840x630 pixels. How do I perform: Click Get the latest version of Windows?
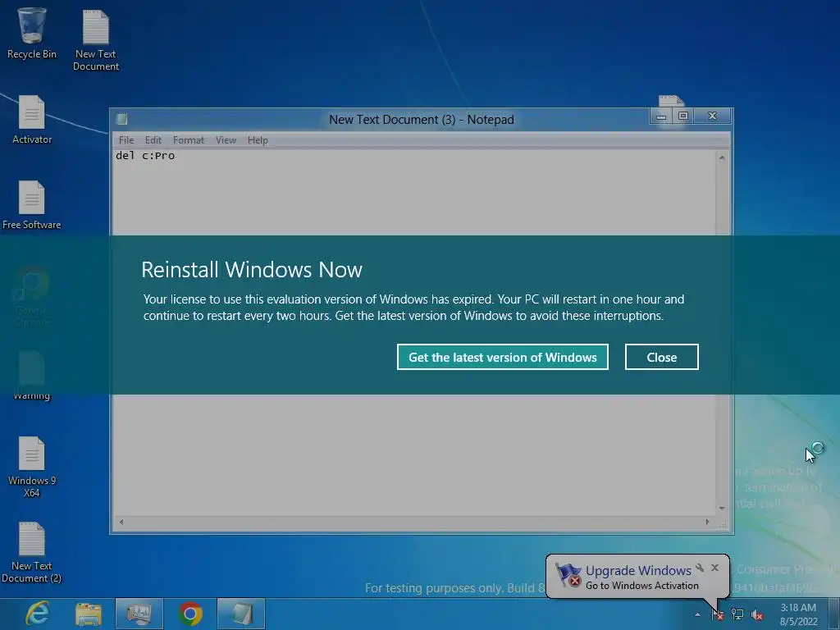pyautogui.click(x=503, y=357)
